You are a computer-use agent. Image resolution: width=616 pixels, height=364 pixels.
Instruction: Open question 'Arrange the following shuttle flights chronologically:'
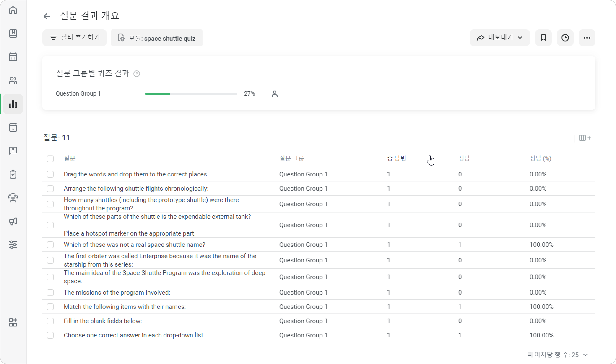coord(136,189)
